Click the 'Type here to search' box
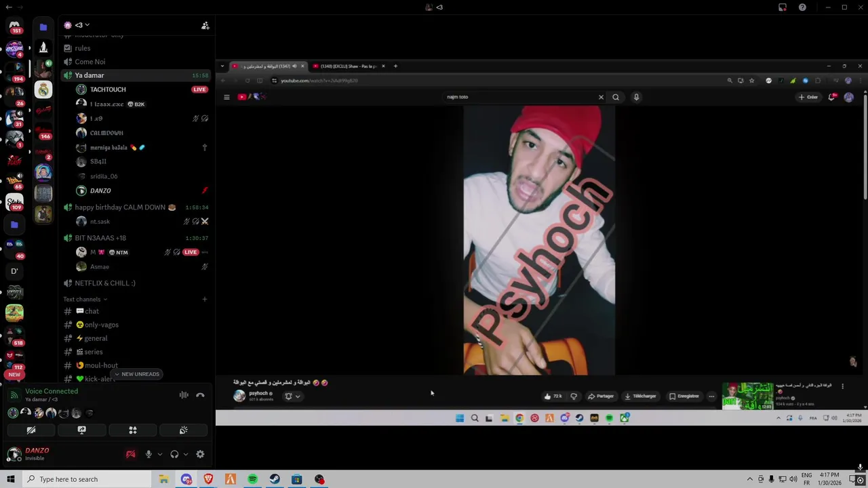 coord(86,479)
